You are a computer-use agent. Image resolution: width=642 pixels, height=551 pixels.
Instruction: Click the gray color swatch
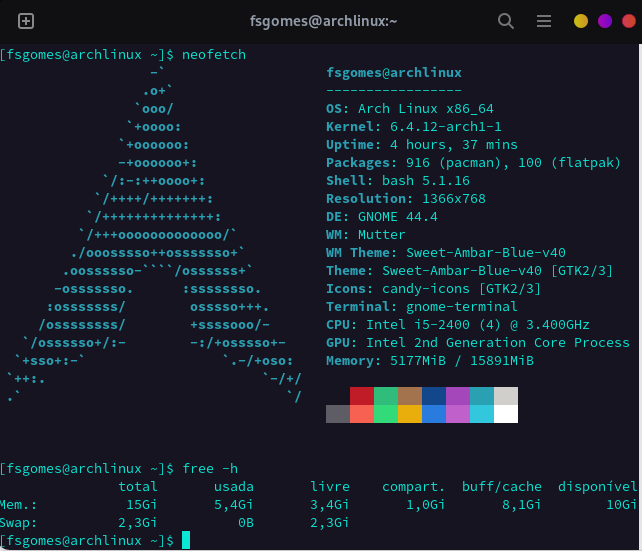pos(338,414)
